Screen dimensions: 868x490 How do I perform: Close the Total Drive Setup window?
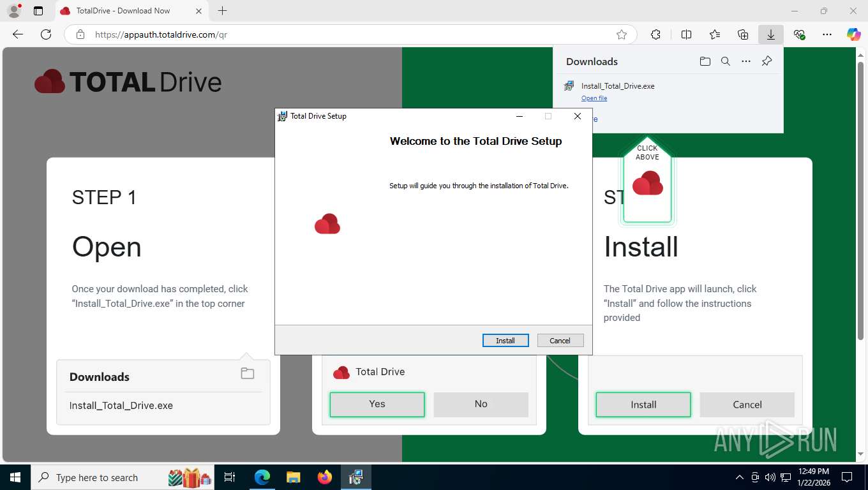point(578,116)
